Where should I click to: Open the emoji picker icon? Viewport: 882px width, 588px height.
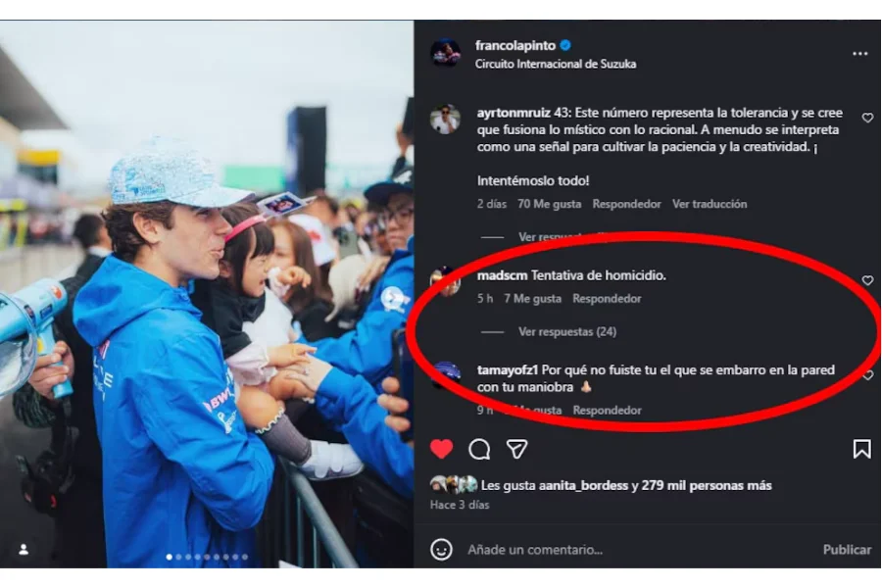click(x=442, y=550)
